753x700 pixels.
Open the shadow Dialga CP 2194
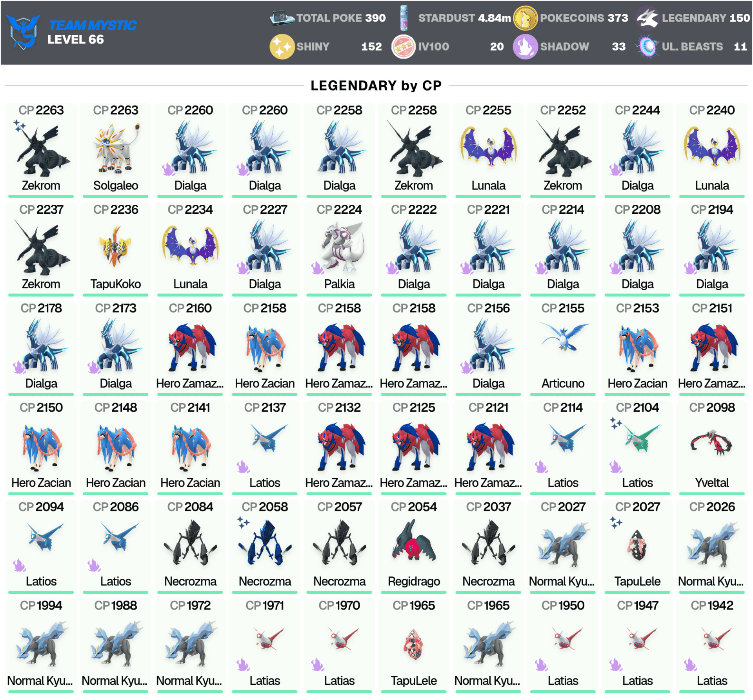coord(712,249)
